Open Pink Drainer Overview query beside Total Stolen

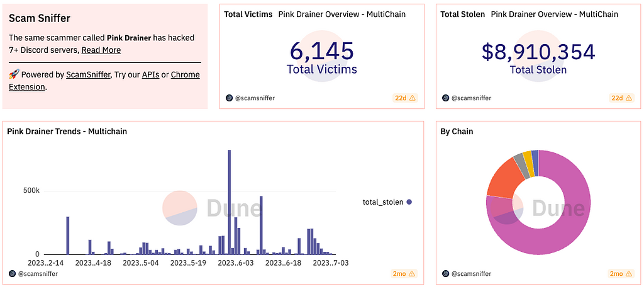tap(554, 14)
